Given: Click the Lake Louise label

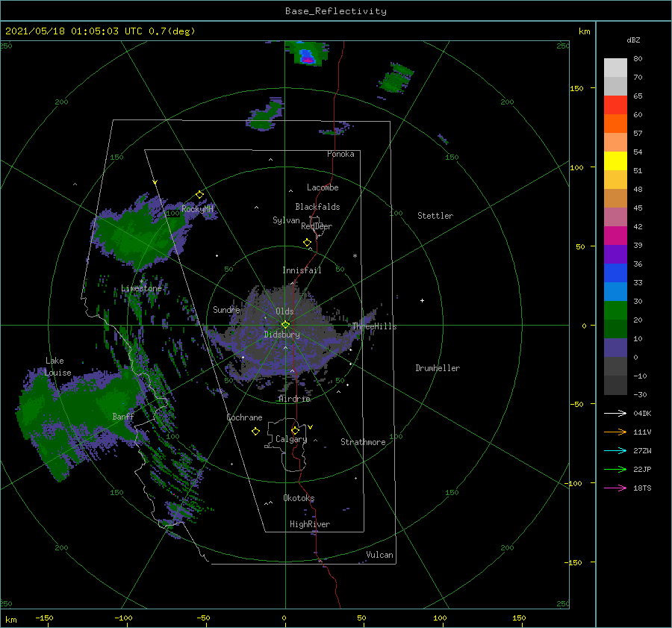Looking at the screenshot, I should (x=57, y=367).
